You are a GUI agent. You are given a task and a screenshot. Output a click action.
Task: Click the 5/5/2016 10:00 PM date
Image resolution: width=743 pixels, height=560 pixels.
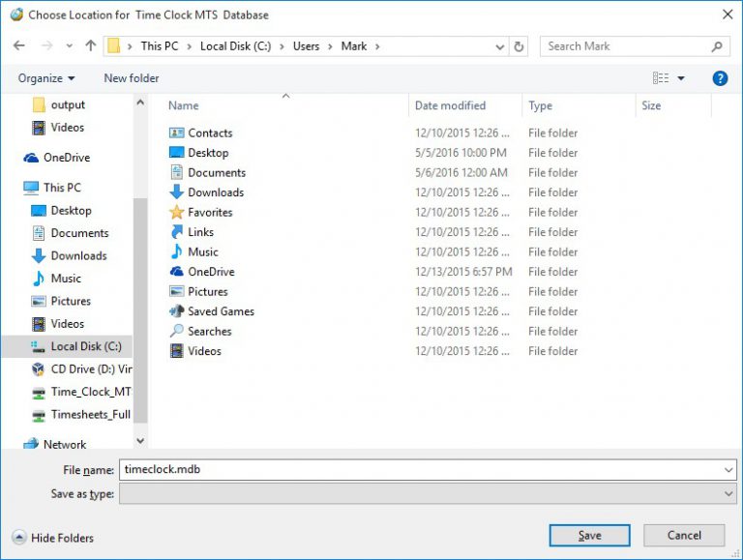click(x=461, y=153)
